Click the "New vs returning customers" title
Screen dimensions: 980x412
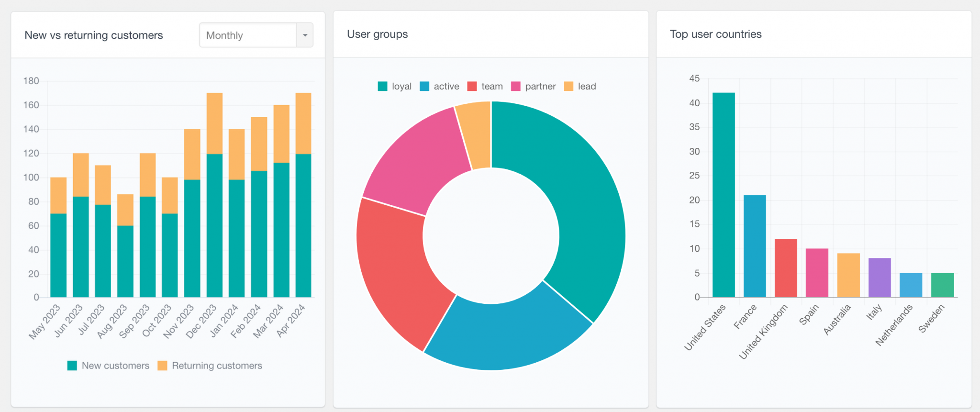tap(94, 35)
